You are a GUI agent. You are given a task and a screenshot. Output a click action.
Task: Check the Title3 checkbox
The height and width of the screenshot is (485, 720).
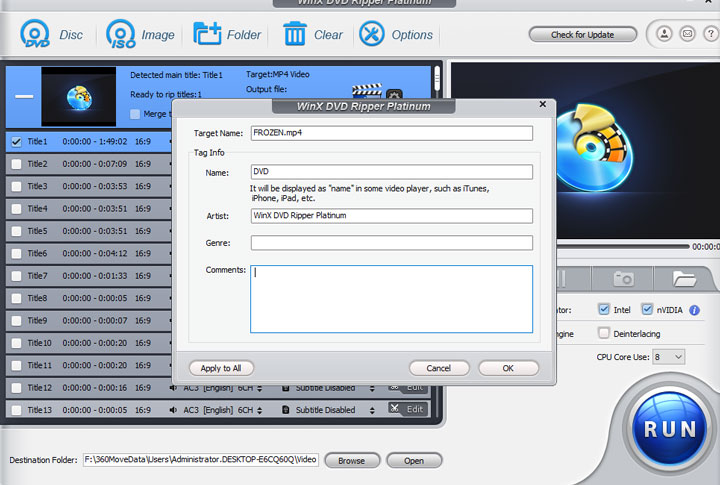point(16,186)
